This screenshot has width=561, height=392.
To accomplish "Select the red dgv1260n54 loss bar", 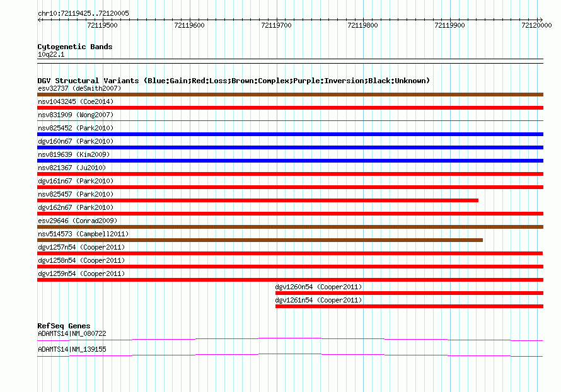I will 409,293.
